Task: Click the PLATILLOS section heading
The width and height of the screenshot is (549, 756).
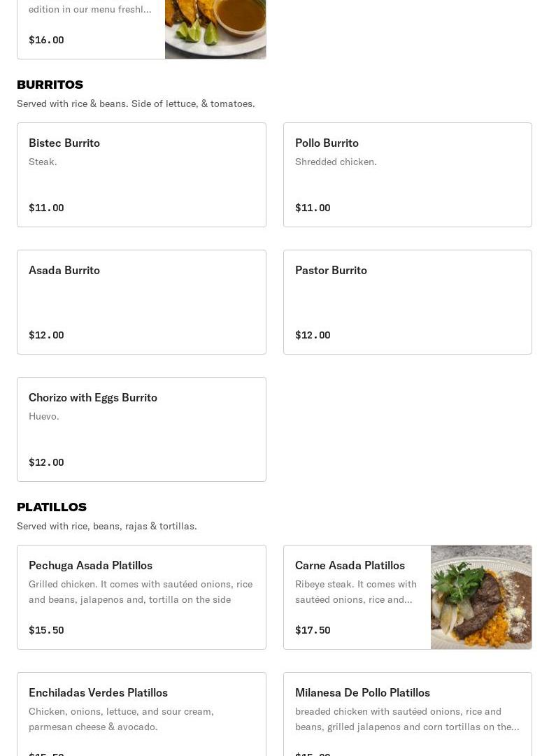Action: [x=52, y=507]
